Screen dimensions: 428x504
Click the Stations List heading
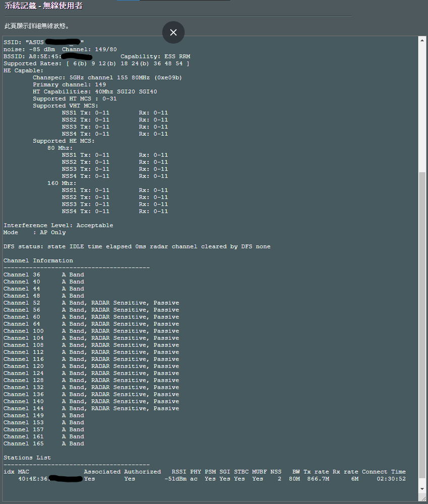pos(27,458)
